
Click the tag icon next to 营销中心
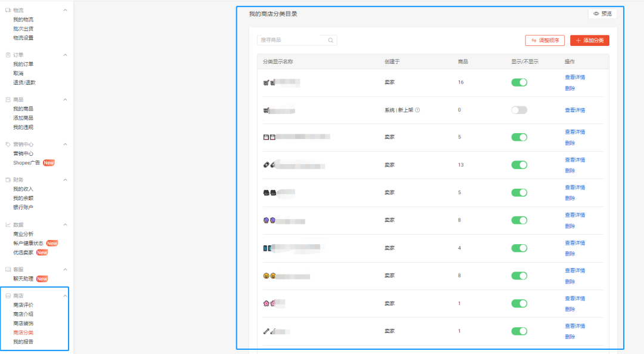point(8,144)
